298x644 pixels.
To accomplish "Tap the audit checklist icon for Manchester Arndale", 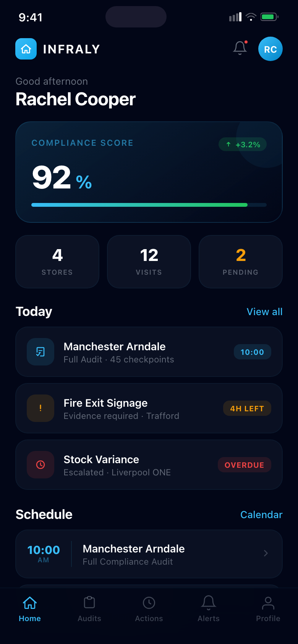I will [x=40, y=352].
